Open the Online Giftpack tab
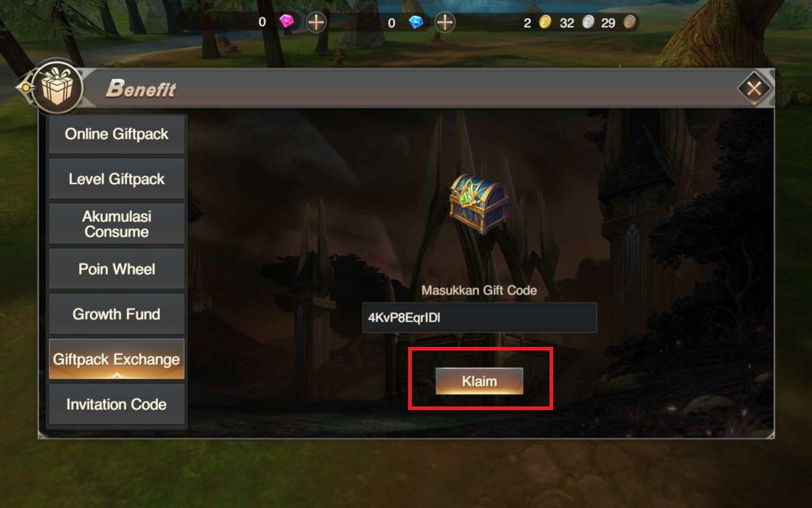The width and height of the screenshot is (812, 508). [x=117, y=134]
